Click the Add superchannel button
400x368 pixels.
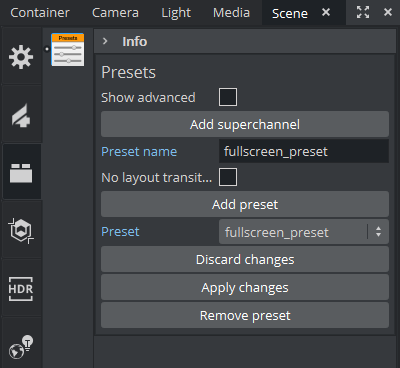245,124
